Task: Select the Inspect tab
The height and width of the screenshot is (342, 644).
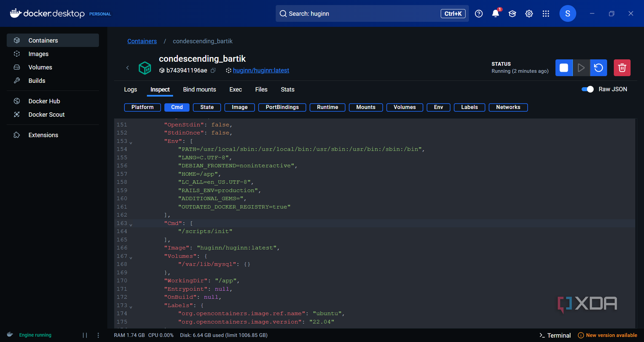Action: 160,89
